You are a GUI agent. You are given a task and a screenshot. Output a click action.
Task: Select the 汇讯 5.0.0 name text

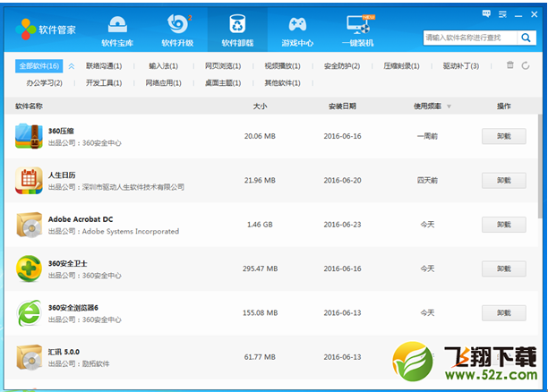pos(64,352)
